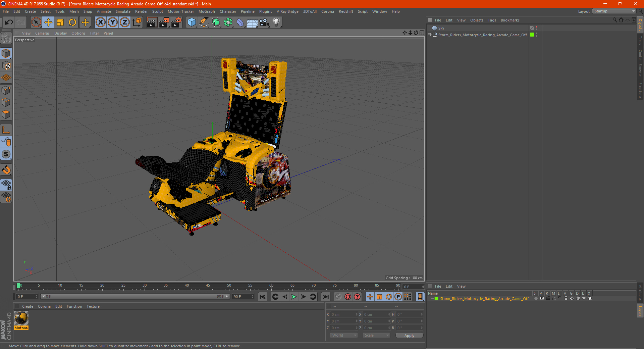Activate the Scale tool in toolbar

coord(60,22)
